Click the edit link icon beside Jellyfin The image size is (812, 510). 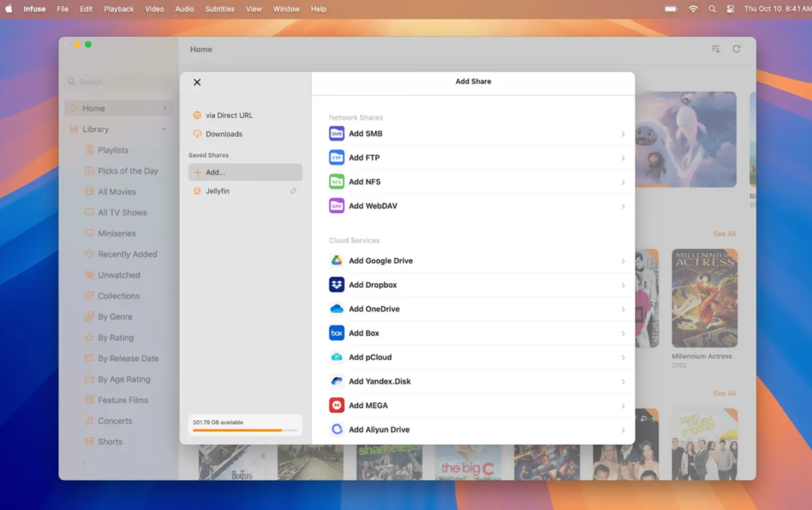point(293,191)
